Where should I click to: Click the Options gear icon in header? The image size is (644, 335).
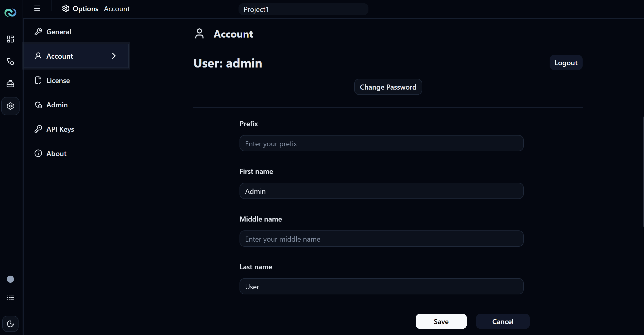66,9
